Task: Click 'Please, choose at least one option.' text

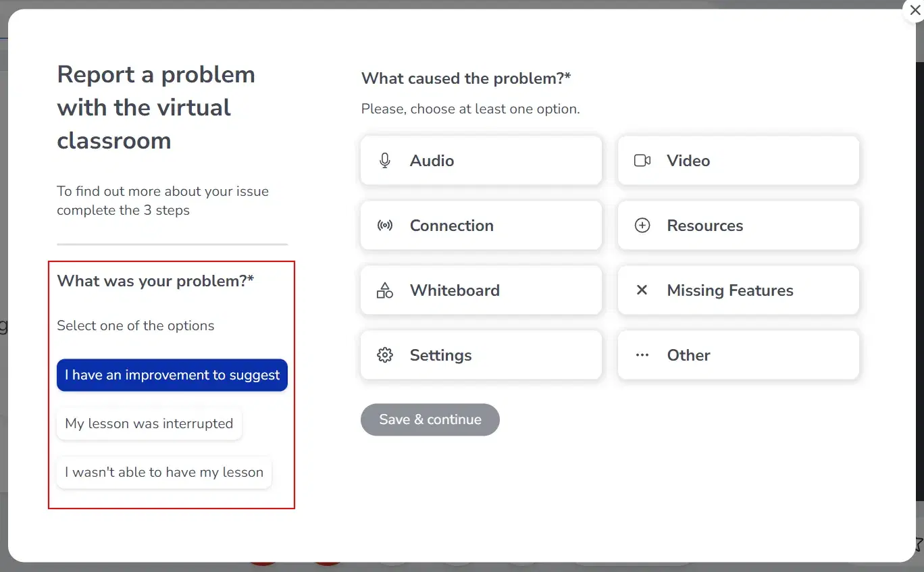Action: (470, 109)
